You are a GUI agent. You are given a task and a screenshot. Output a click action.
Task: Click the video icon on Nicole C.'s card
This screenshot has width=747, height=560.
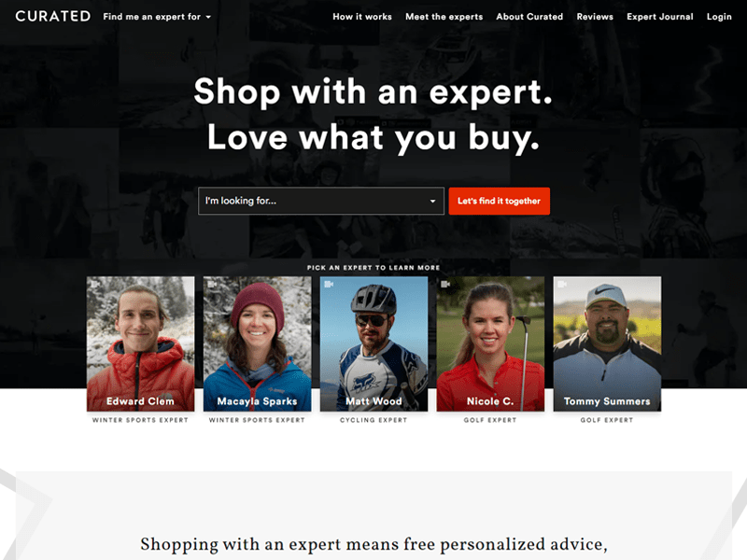tap(445, 285)
